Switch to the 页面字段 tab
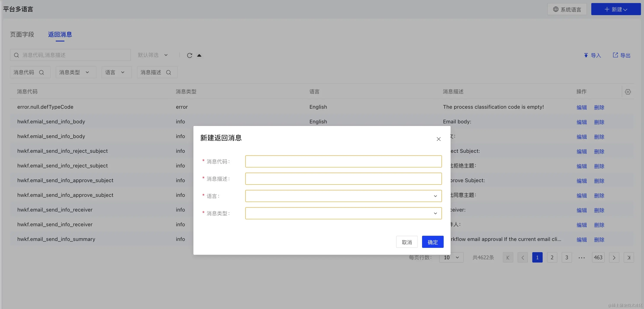The image size is (644, 309). coord(22,35)
